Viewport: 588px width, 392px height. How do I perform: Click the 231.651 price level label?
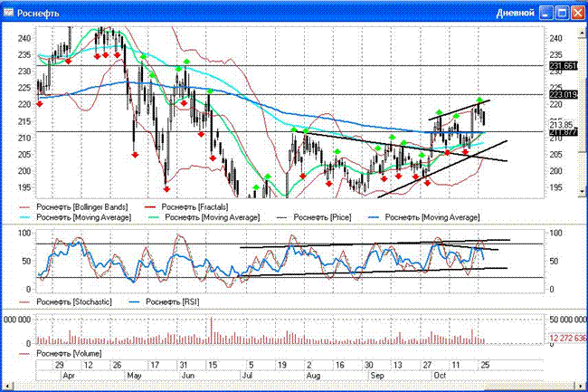[564, 67]
